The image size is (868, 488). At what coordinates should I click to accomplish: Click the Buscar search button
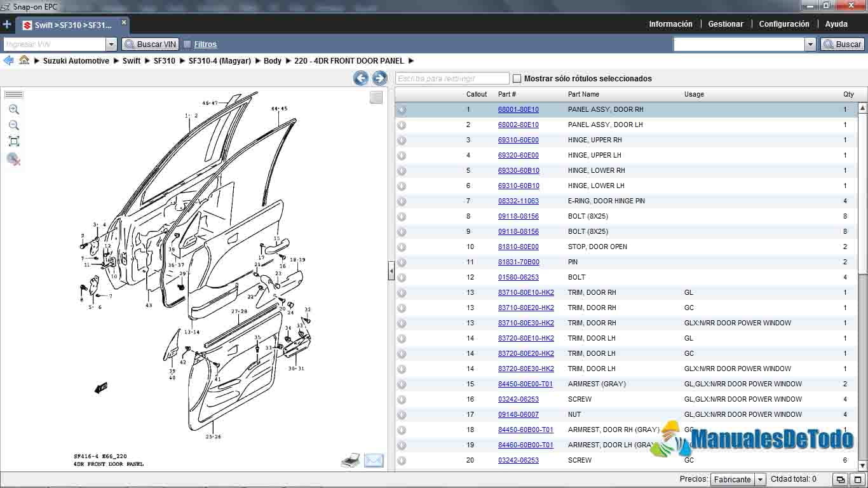pos(843,44)
